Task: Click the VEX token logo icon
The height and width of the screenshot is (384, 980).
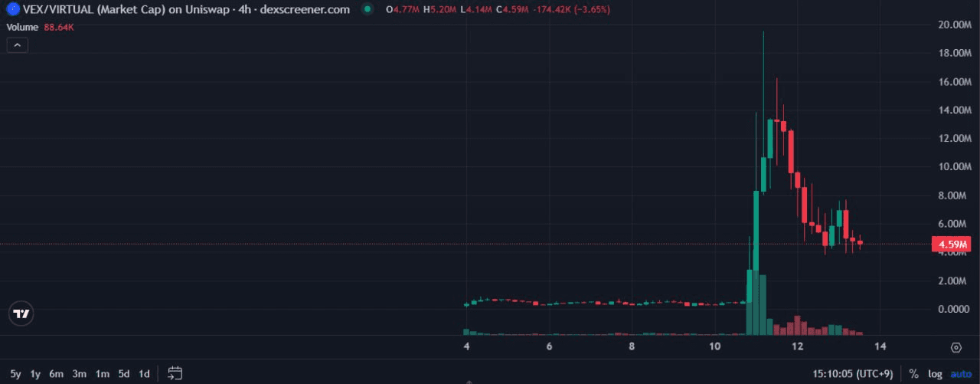Action: (x=11, y=9)
